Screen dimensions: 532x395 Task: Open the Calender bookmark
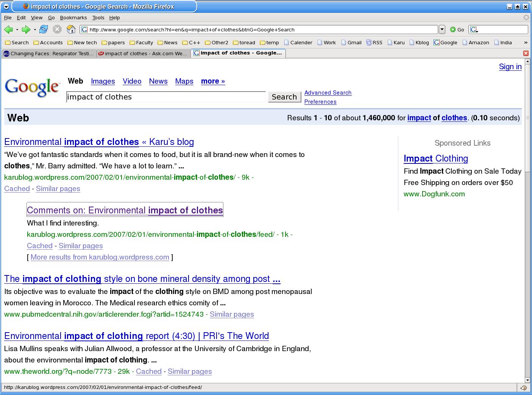tap(298, 42)
